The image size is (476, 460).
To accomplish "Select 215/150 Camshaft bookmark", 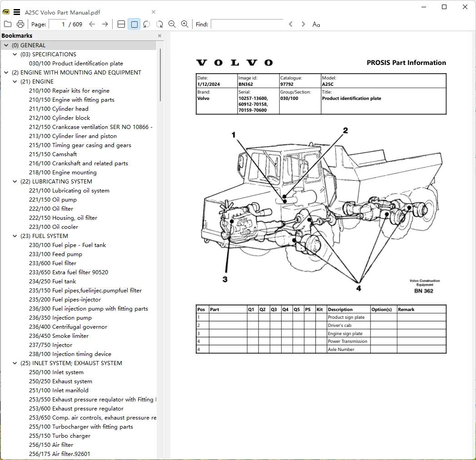I will tap(53, 154).
